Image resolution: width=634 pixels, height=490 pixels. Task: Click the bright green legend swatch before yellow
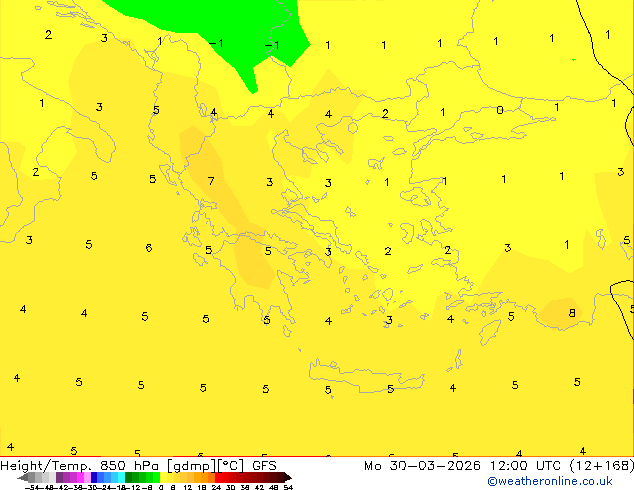pos(156,477)
